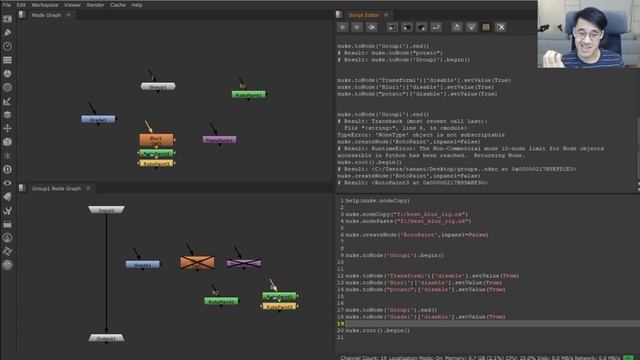Select the Output1 node in Group1 graph
Image resolution: width=640 pixels, height=360 pixels.
(106, 338)
